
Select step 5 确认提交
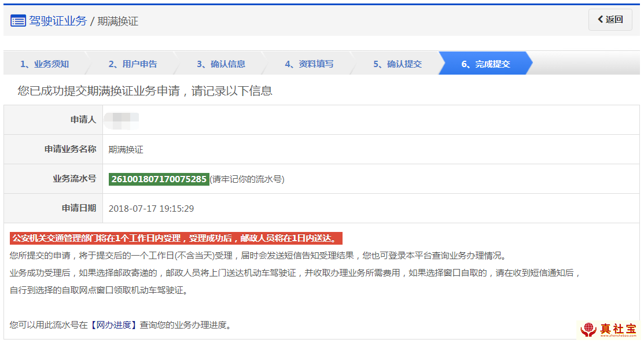point(397,64)
